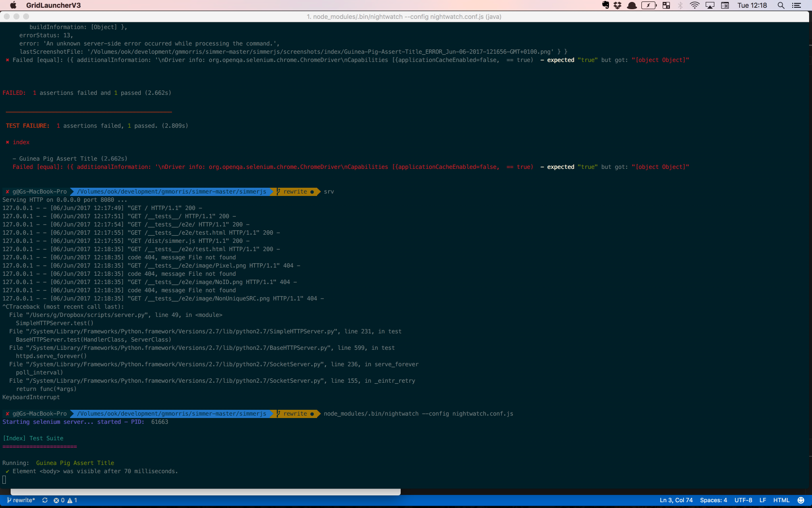Change the LF end of line sequence

tap(763, 500)
